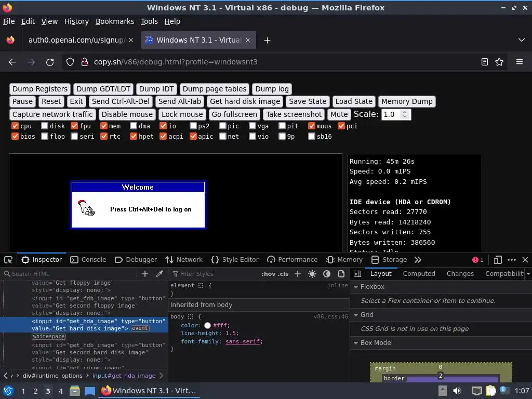
Task: Adjust the Scale value stepper
Action: point(404,114)
